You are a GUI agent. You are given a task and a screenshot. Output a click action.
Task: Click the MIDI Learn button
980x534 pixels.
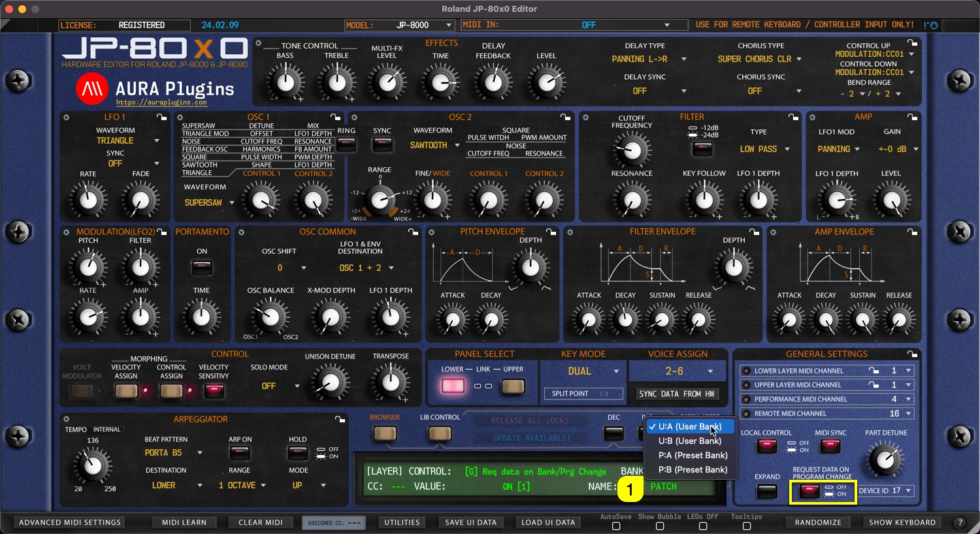click(x=184, y=522)
